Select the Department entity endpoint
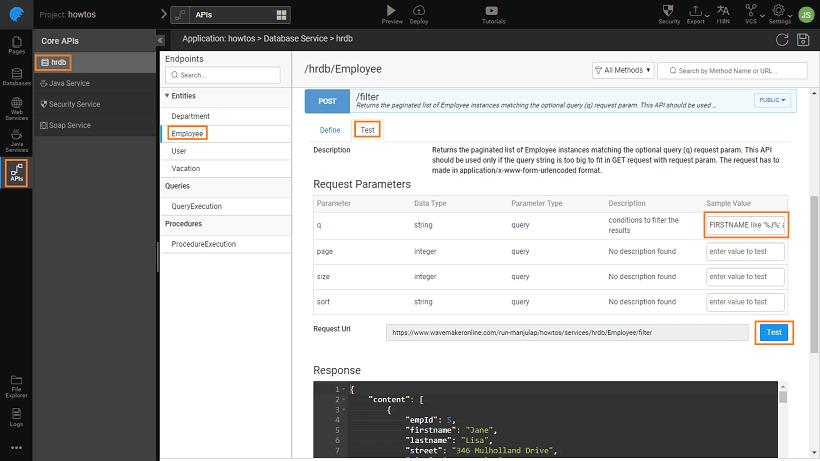The height and width of the screenshot is (461, 820). pos(191,116)
